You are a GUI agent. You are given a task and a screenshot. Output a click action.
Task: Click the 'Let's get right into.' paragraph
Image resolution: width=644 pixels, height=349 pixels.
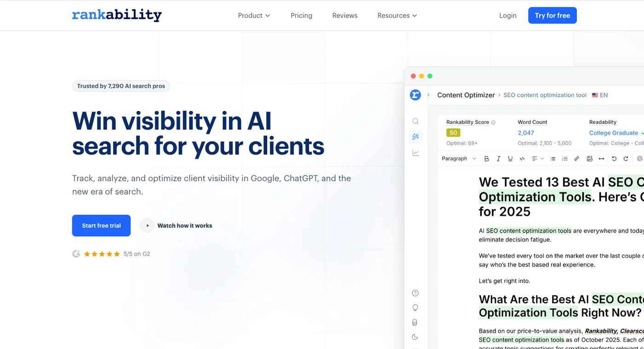tap(505, 281)
